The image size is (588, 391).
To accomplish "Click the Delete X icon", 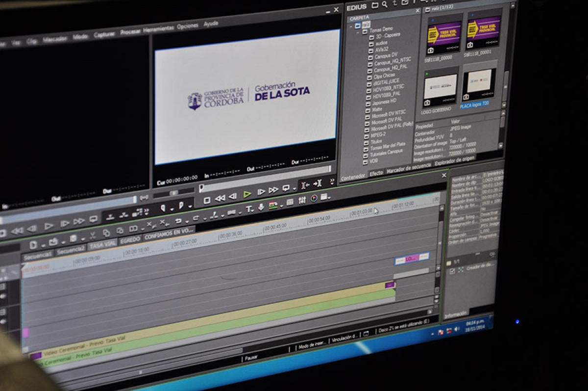I will (150, 226).
